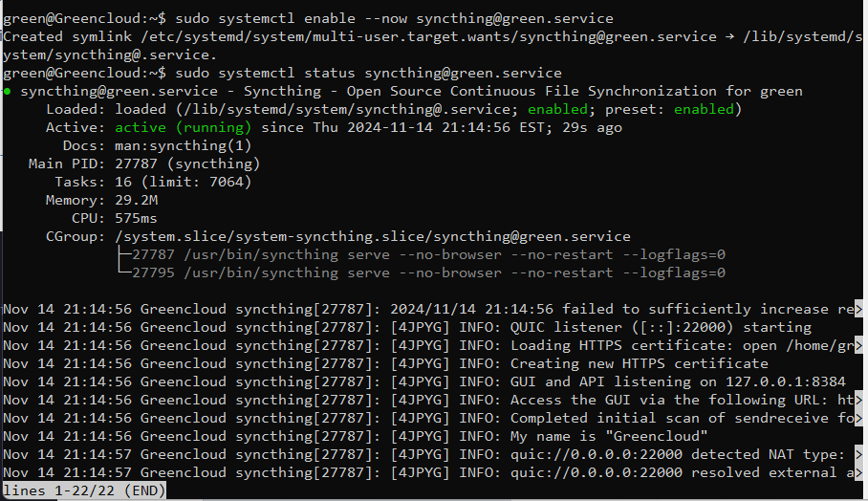The image size is (868, 501).
Task: Click the green "enabled" after preset:
Action: [704, 109]
